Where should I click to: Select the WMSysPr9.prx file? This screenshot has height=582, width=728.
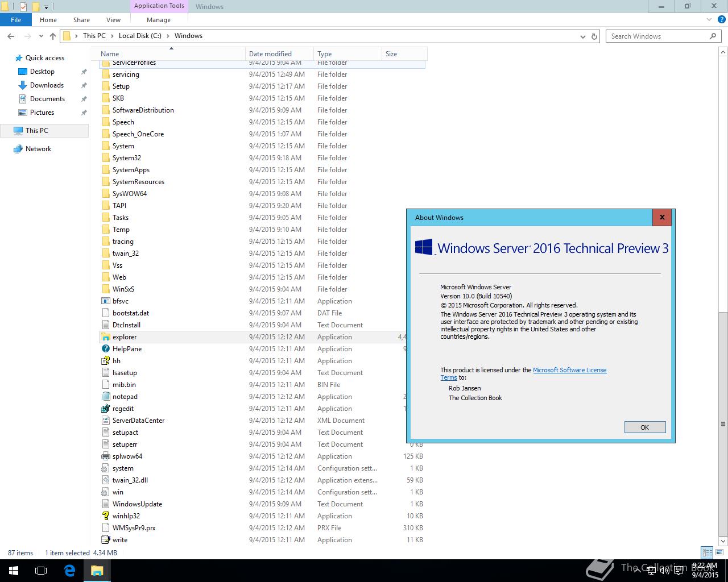click(x=262, y=528)
